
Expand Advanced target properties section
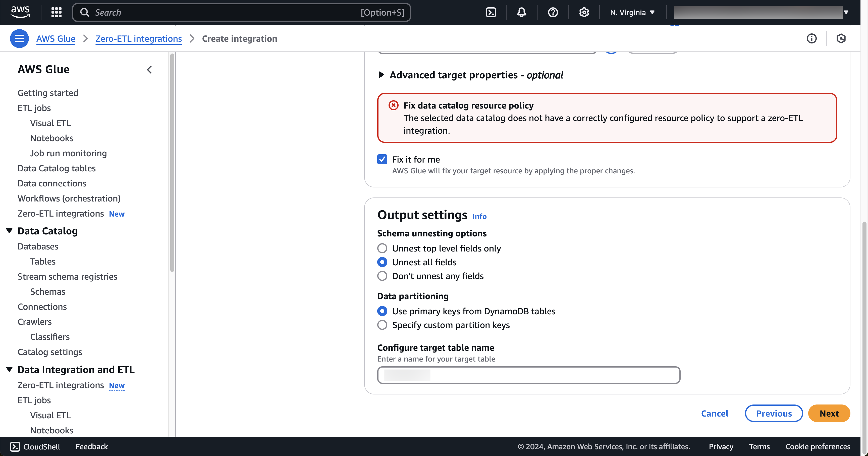pos(381,75)
